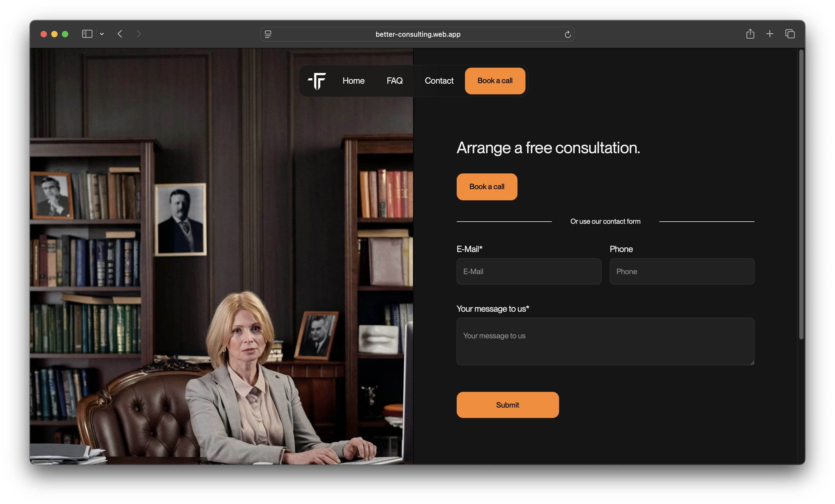
Task: Open the Share icon in Safari toolbar
Action: [x=750, y=34]
